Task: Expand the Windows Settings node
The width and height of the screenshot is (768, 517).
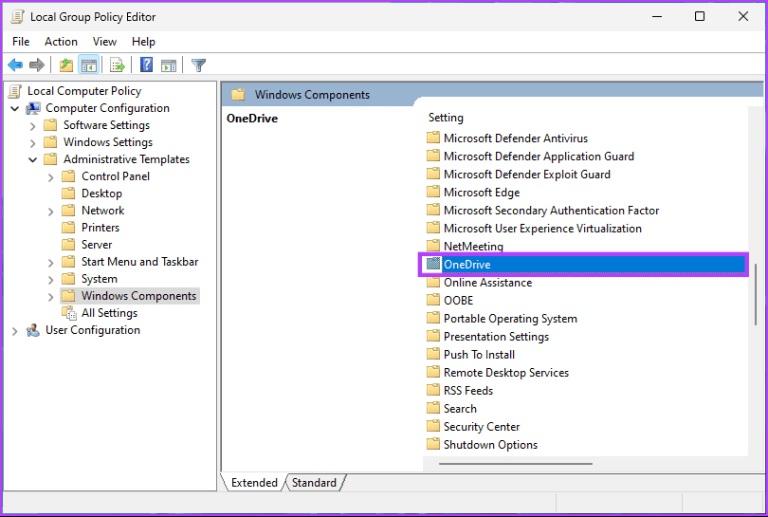Action: [33, 143]
